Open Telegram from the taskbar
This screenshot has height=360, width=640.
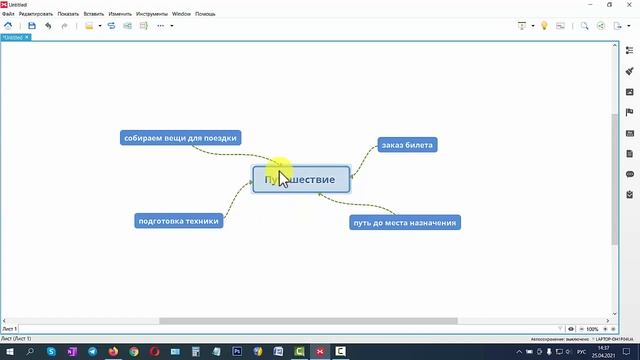click(x=93, y=351)
